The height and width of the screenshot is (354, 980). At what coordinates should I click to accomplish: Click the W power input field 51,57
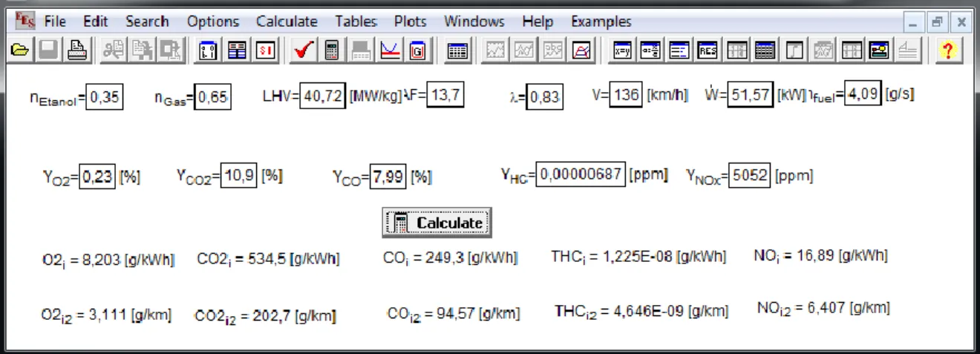(x=750, y=96)
